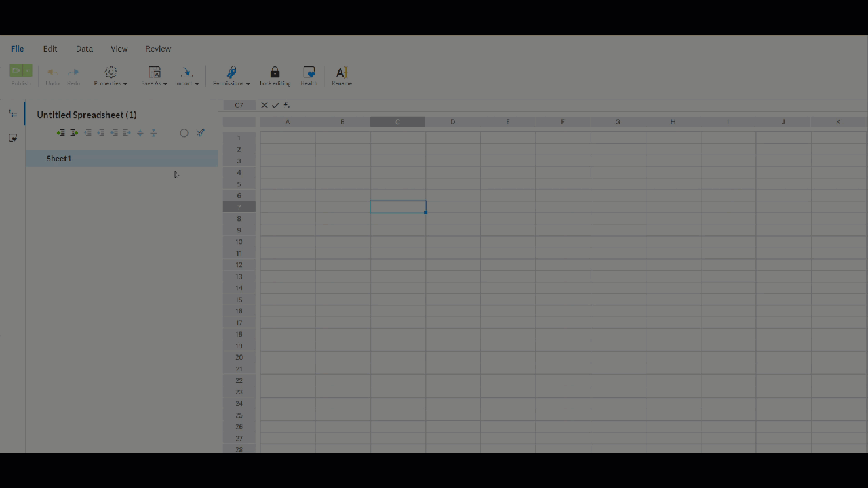Select the outline tree icon in the sidebar
The image size is (868, 488).
(12, 113)
